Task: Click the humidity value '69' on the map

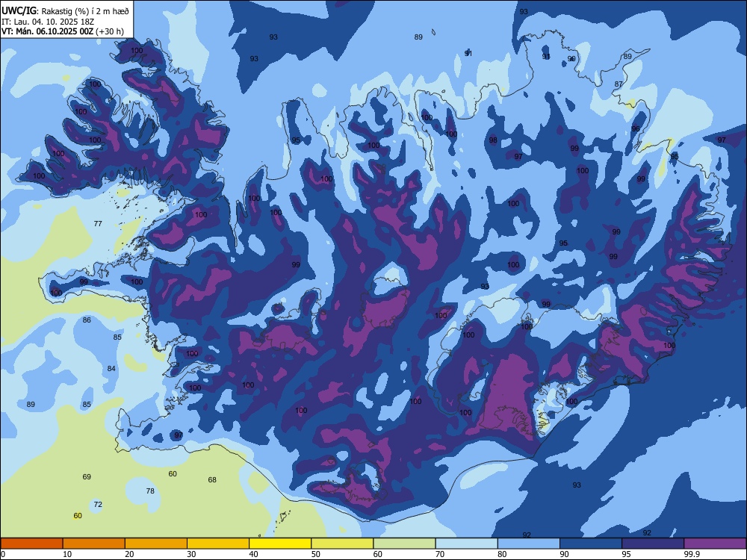Action: tap(87, 476)
